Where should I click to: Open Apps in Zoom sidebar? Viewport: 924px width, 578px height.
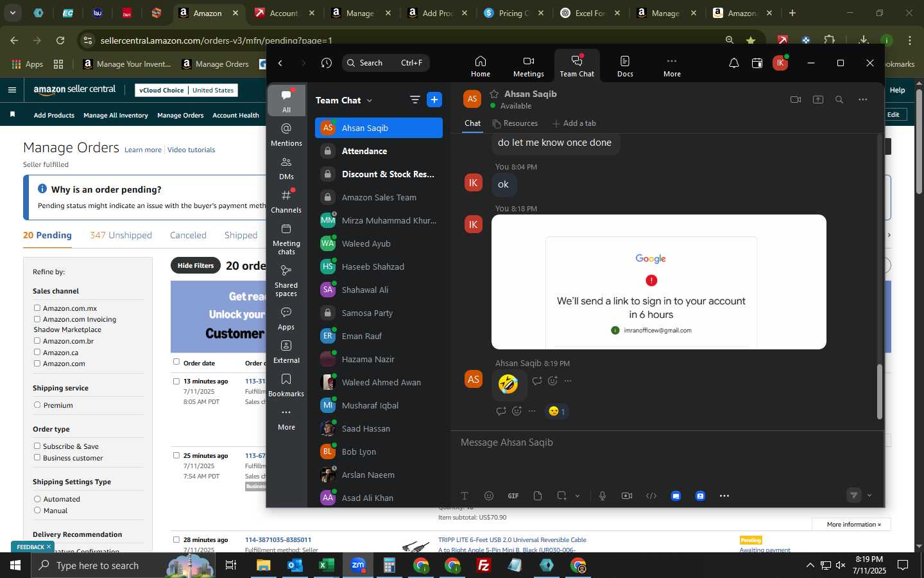(x=286, y=319)
